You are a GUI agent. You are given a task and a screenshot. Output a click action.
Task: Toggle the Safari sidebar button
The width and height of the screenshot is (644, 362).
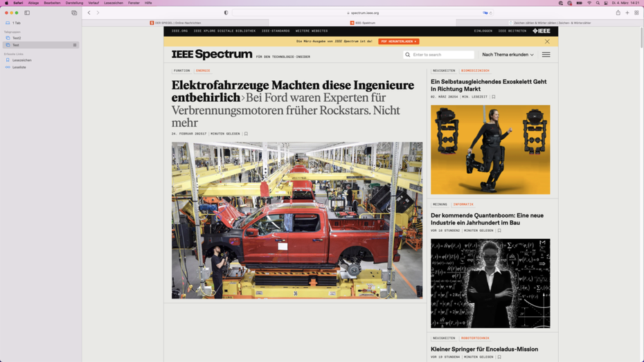point(27,12)
